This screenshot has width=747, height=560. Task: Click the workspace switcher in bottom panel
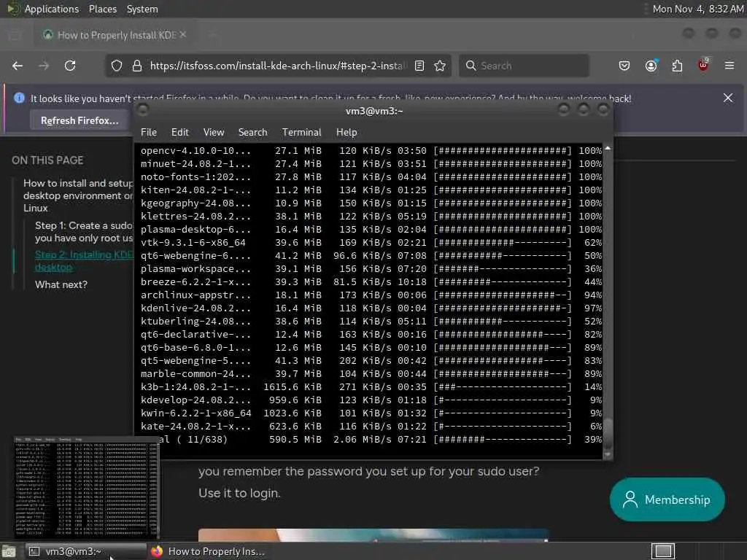[x=663, y=551]
